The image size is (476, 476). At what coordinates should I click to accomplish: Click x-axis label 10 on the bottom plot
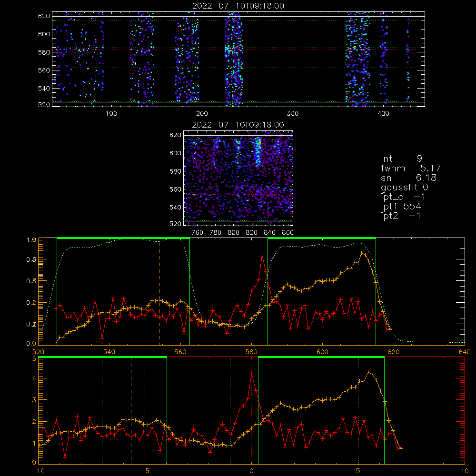(x=465, y=471)
